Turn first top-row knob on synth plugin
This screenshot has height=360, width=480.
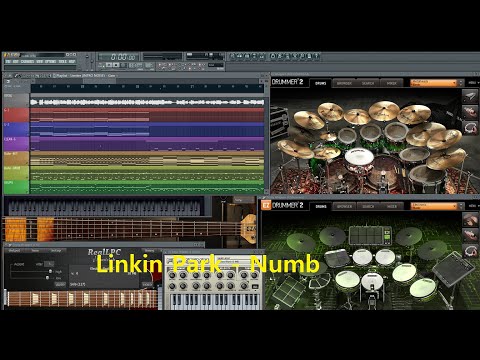(x=172, y=276)
